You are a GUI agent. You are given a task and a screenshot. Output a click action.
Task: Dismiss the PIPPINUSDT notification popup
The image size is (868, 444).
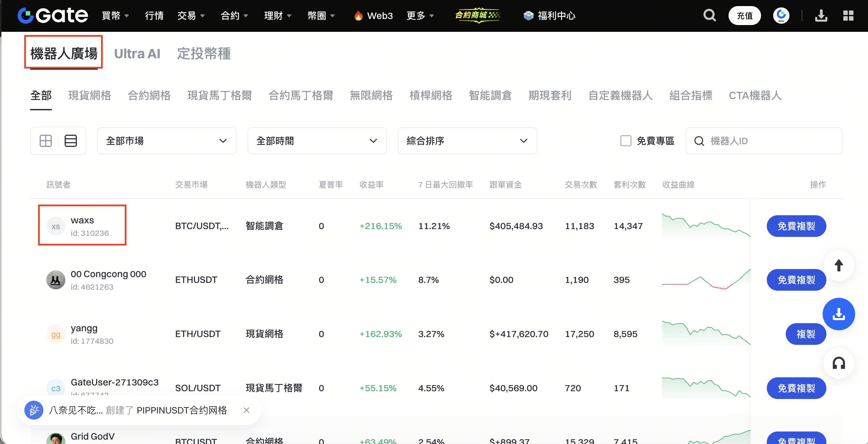[246, 410]
